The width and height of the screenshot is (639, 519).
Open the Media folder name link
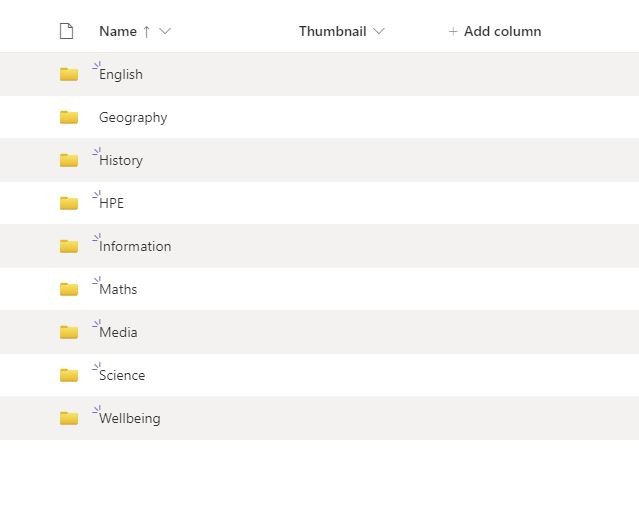tap(118, 332)
